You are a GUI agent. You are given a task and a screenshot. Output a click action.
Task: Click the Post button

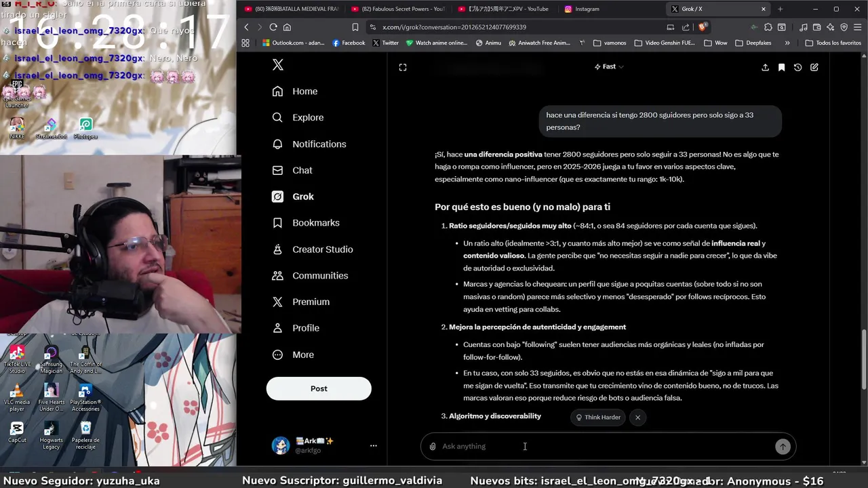point(319,388)
